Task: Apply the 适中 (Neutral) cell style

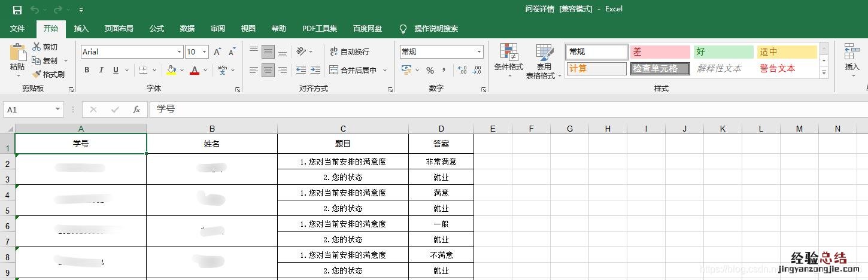Action: click(787, 52)
